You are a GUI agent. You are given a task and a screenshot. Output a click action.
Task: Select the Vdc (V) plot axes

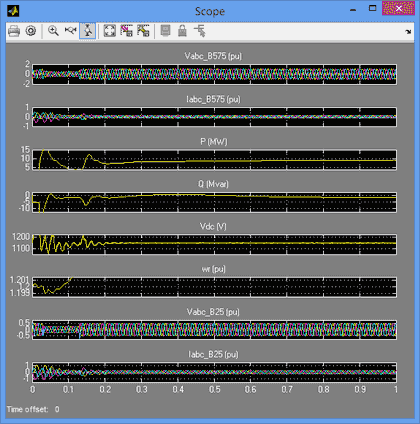214,245
